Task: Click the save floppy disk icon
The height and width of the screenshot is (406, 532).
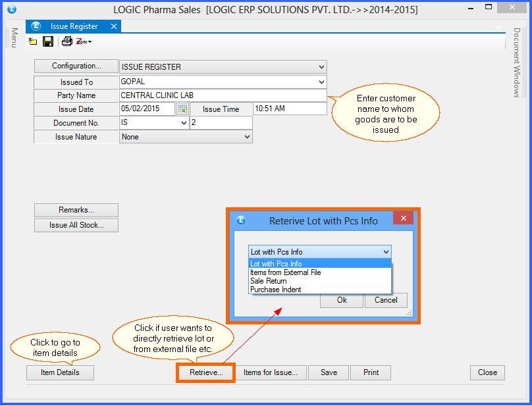Action: [48, 41]
